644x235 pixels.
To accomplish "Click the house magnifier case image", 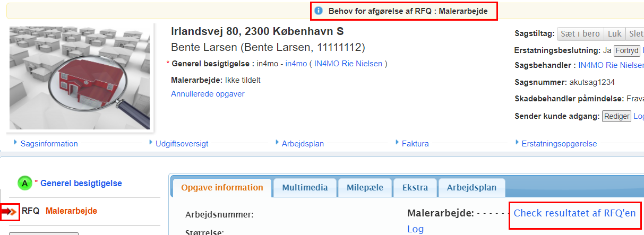I will [80, 77].
